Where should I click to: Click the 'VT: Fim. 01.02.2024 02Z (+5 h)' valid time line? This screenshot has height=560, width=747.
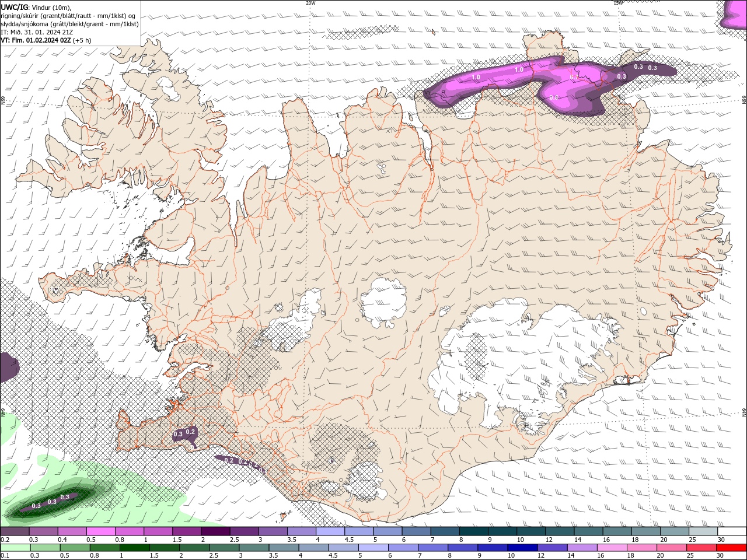point(46,40)
